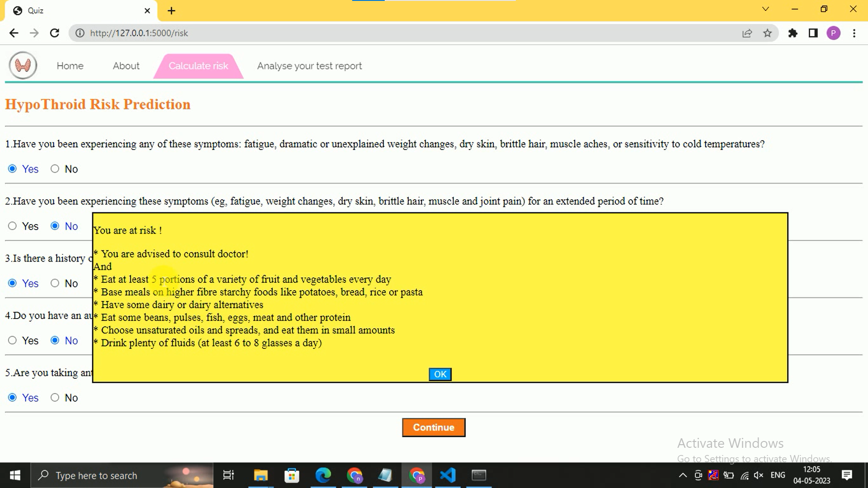Select No for question 4
This screenshot has height=488, width=868.
coord(55,341)
